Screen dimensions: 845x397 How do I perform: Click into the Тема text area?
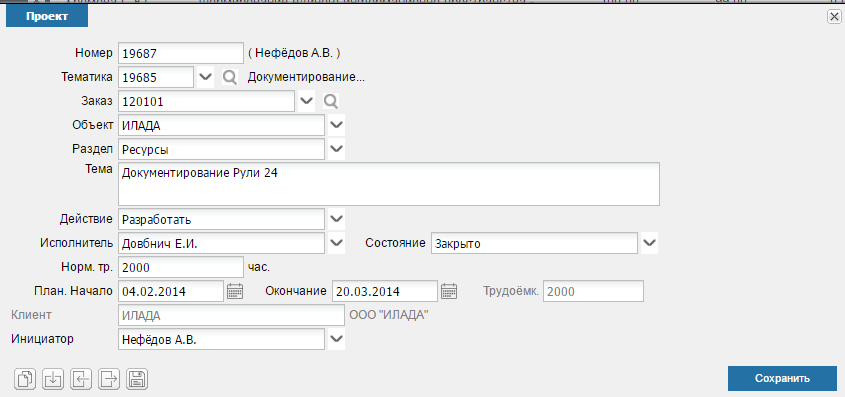point(389,184)
